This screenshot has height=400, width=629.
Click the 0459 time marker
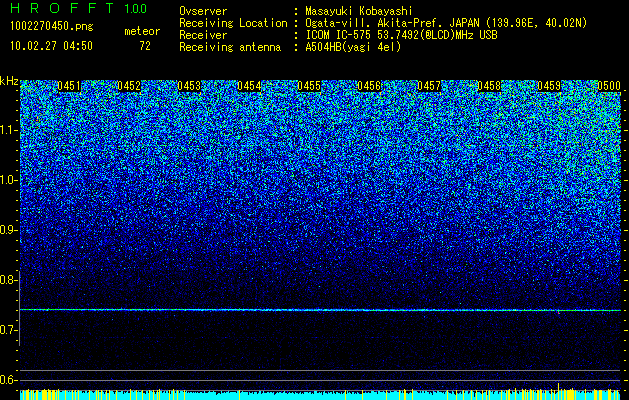549,86
